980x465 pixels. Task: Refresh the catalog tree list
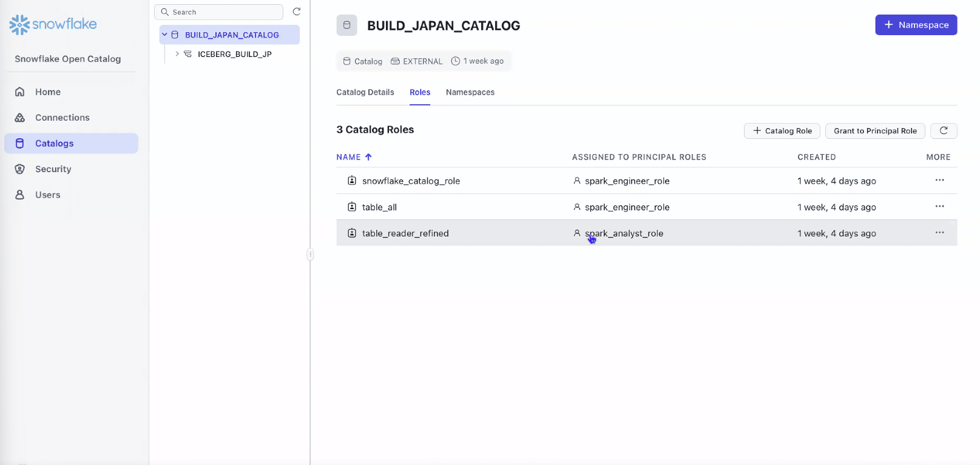(x=297, y=12)
